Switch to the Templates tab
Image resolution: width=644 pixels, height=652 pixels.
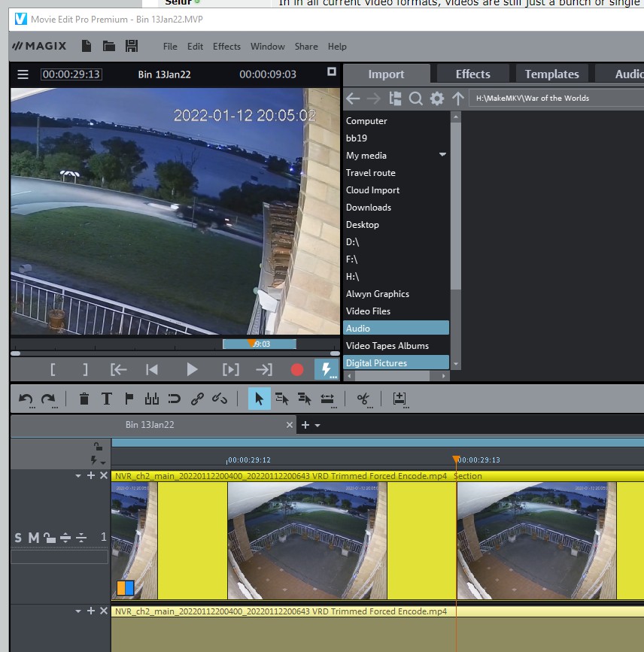tap(551, 74)
